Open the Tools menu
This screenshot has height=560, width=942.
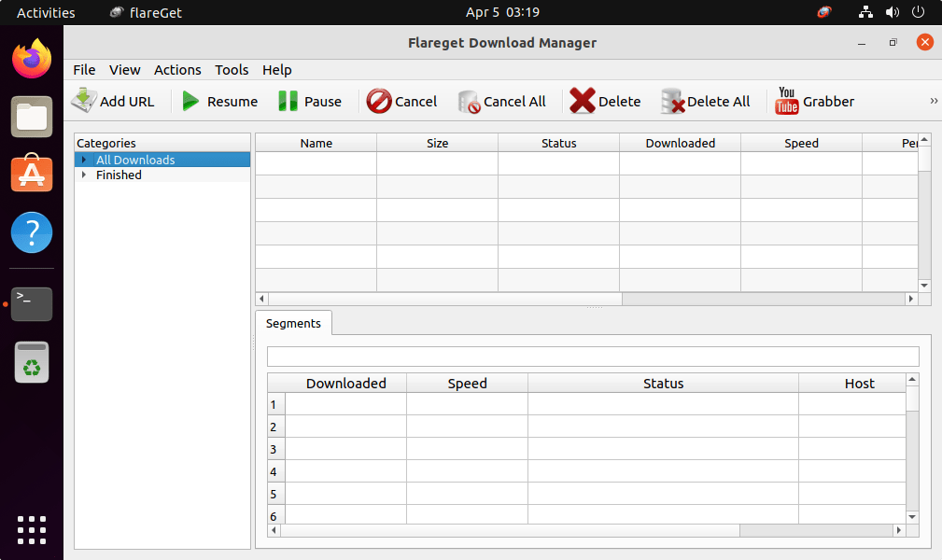click(232, 69)
